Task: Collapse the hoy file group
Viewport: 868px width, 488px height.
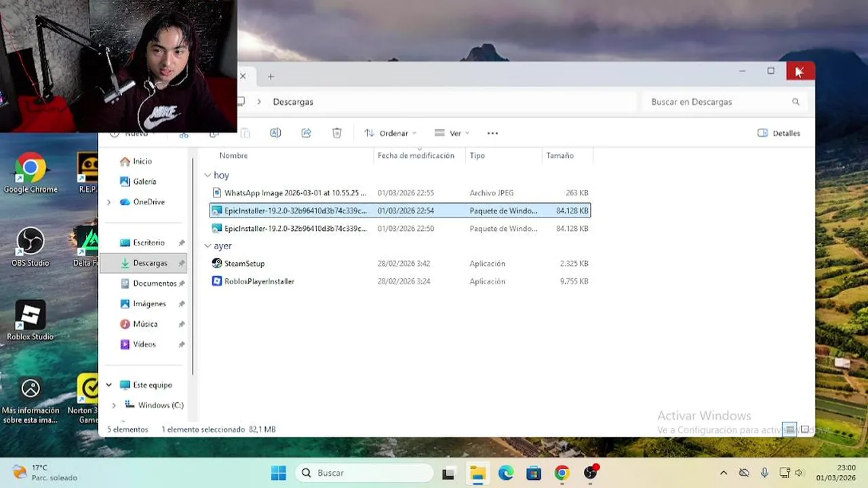Action: tap(208, 175)
